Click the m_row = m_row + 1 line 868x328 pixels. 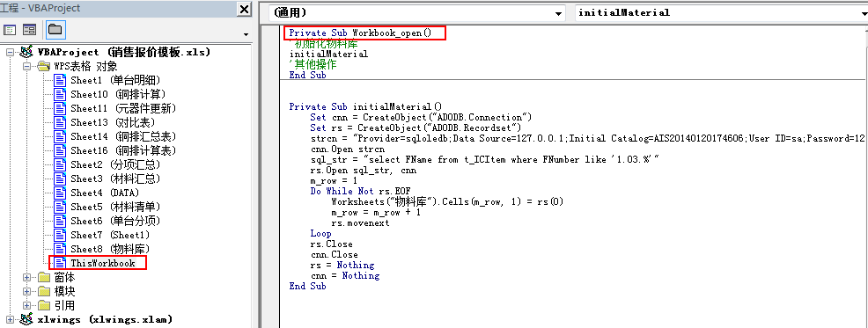[x=376, y=213]
